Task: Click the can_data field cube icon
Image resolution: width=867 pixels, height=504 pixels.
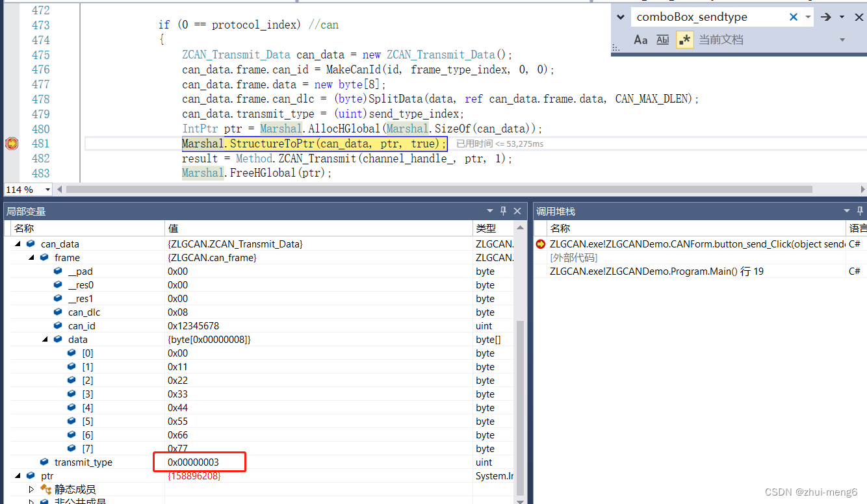Action: 30,244
